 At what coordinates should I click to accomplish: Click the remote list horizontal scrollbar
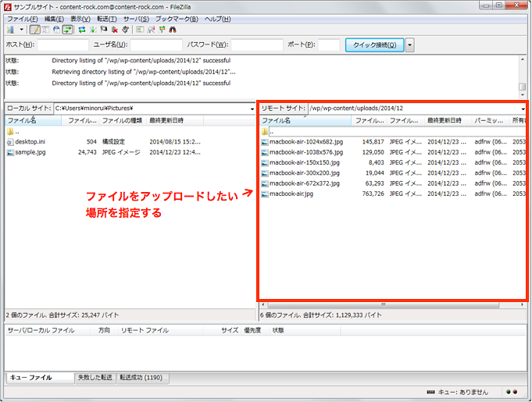point(383,304)
